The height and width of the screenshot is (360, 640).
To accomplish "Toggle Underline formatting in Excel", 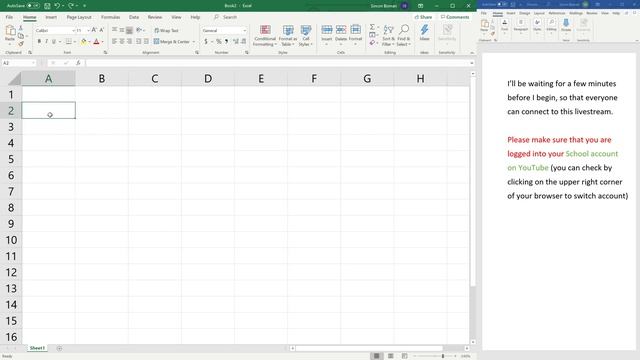I will [53, 41].
